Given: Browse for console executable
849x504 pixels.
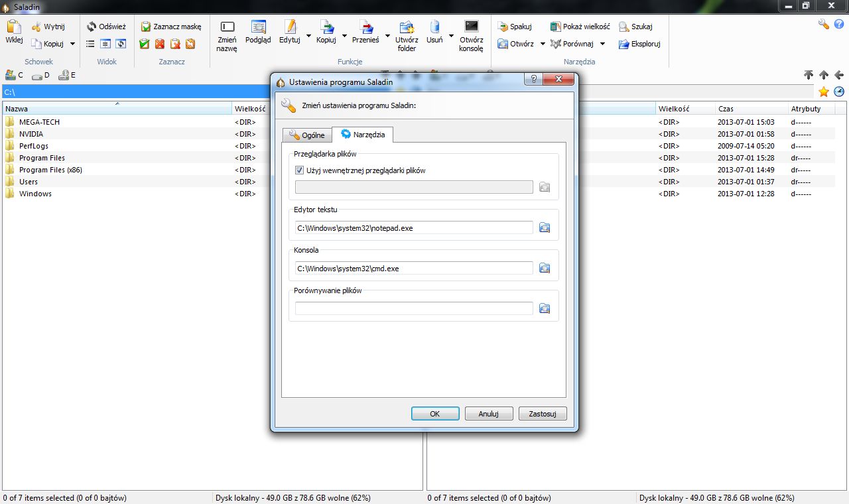Looking at the screenshot, I should (x=545, y=268).
